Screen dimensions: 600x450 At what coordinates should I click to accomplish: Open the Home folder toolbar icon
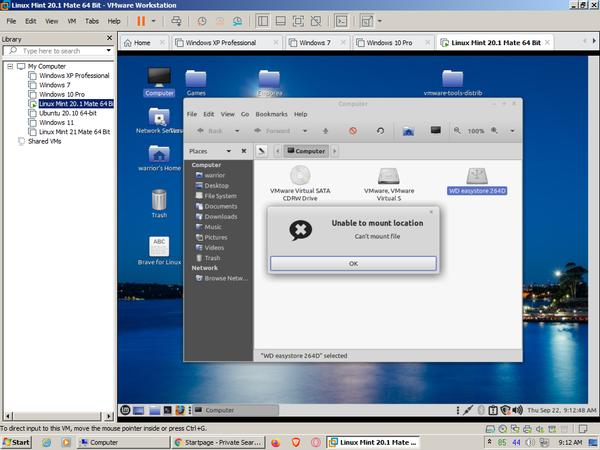click(408, 130)
